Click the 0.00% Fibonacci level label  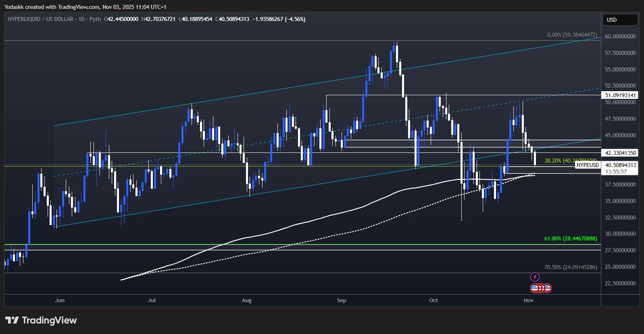point(572,35)
